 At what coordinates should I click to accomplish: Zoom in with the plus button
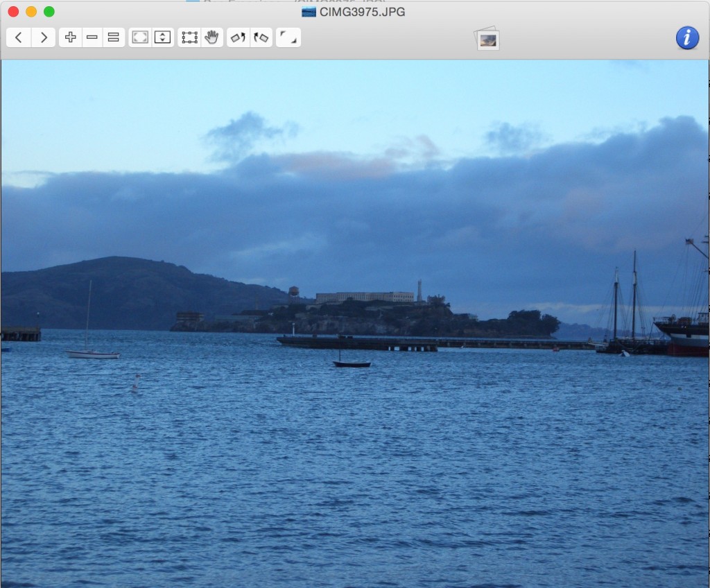(70, 37)
